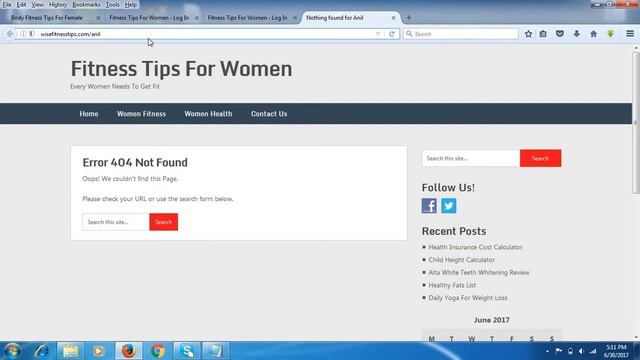Open Skype from the taskbar
This screenshot has width=640, height=360.
187,351
